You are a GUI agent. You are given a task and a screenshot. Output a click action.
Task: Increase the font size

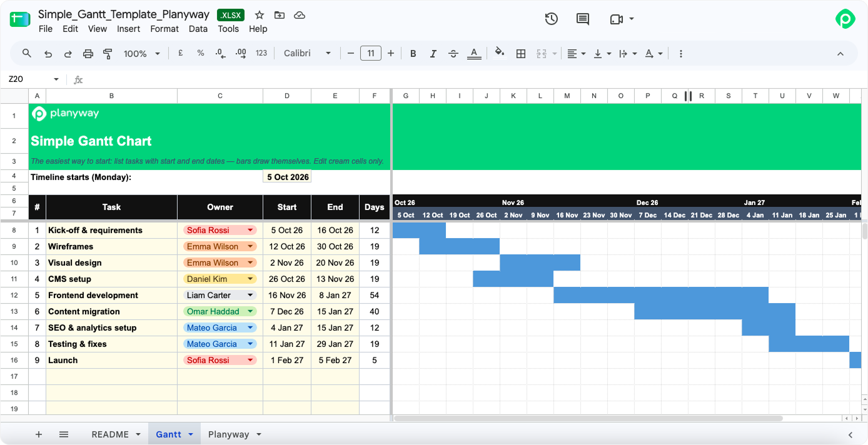(x=391, y=54)
